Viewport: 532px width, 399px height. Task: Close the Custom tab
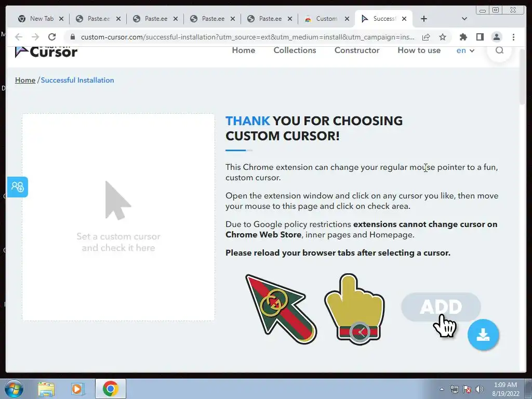tap(347, 19)
